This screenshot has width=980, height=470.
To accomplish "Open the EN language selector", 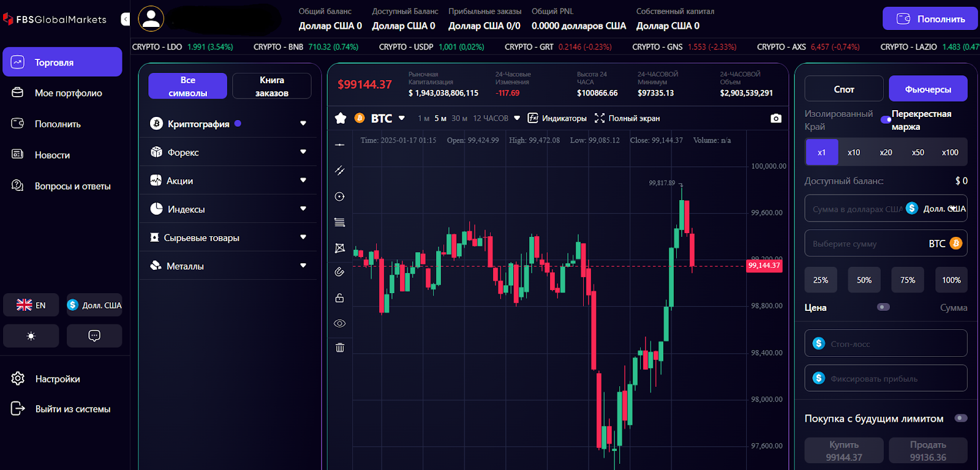I will [31, 305].
